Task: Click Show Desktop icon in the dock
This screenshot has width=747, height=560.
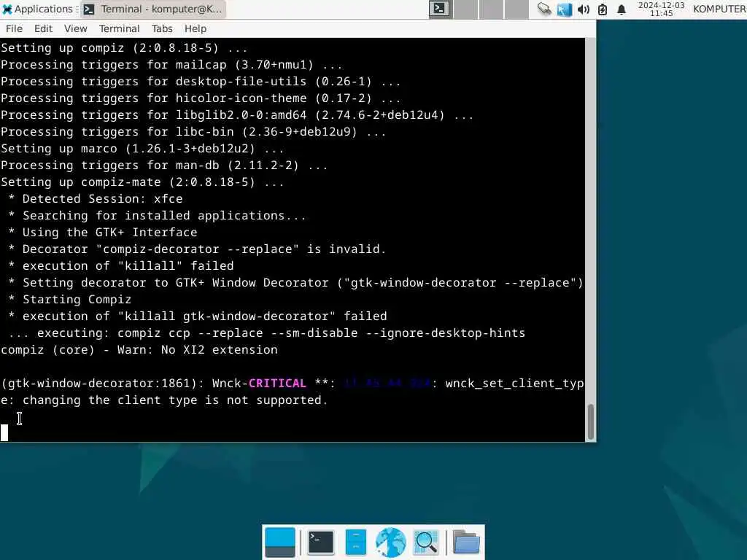Action: 279,542
